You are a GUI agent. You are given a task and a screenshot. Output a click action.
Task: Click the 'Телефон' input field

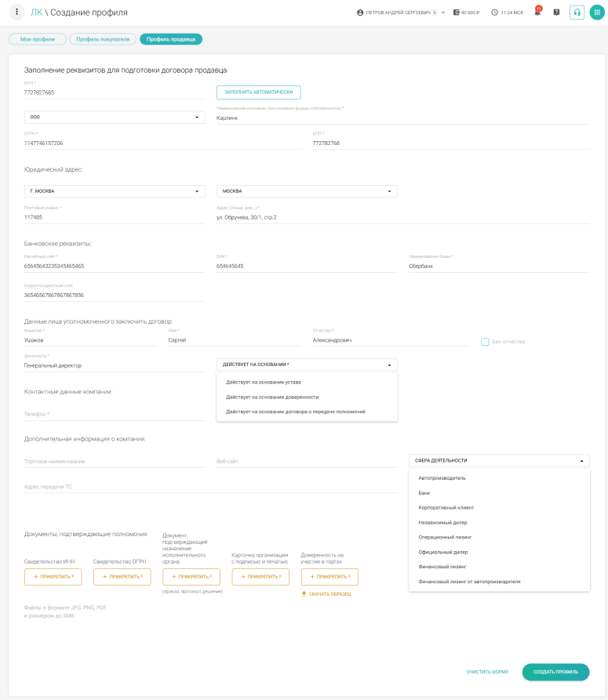click(114, 415)
